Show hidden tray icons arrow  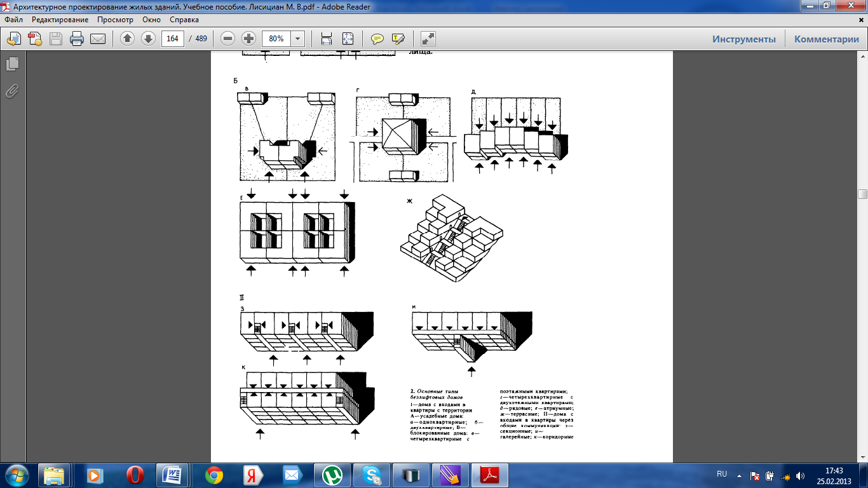[x=739, y=475]
